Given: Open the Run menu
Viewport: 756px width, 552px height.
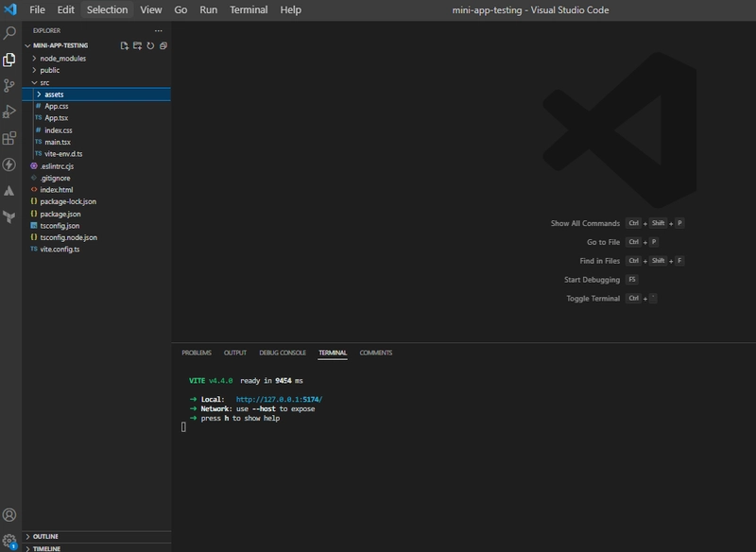Looking at the screenshot, I should point(208,9).
